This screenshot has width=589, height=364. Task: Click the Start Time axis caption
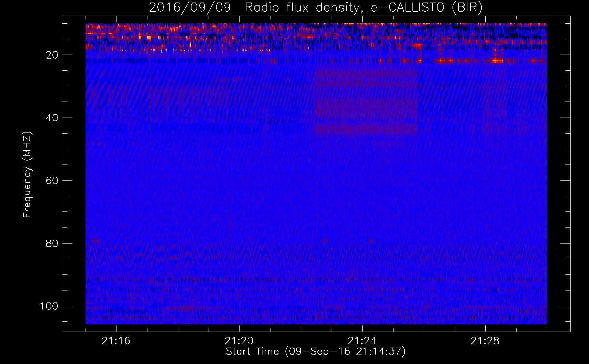point(316,352)
